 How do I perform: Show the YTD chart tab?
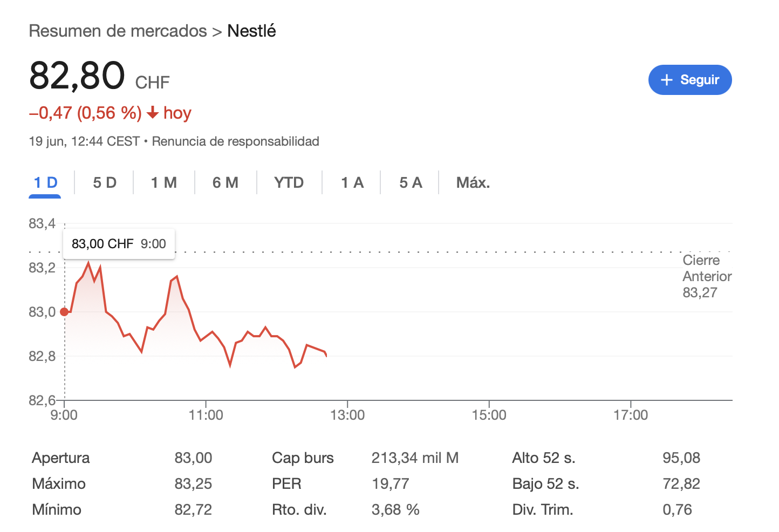click(289, 183)
